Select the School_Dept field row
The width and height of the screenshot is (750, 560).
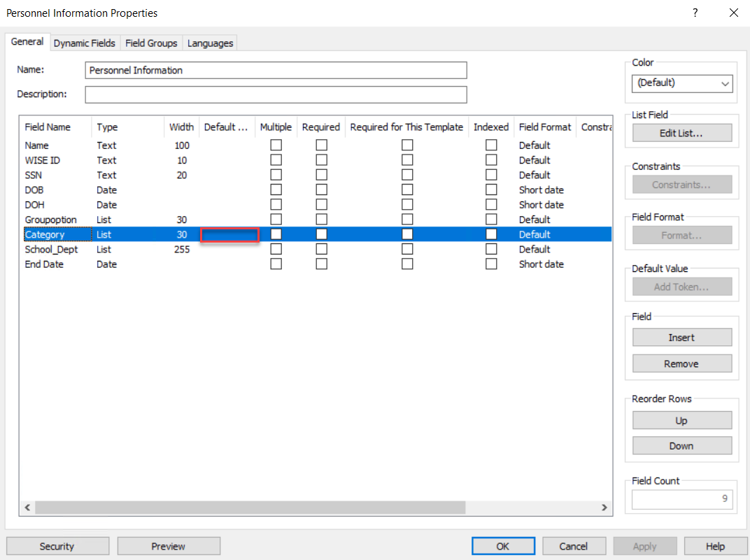coord(52,250)
